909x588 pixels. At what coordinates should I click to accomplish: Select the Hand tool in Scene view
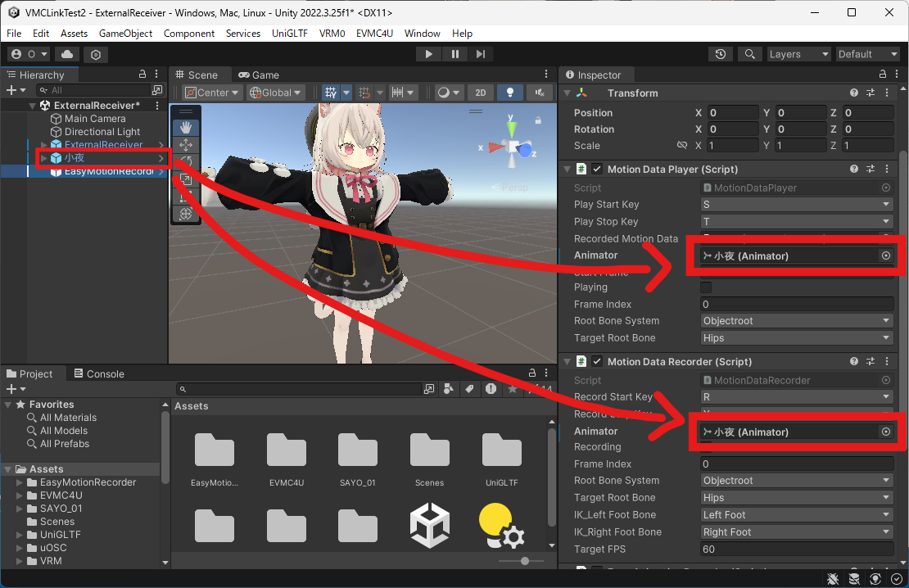[185, 128]
